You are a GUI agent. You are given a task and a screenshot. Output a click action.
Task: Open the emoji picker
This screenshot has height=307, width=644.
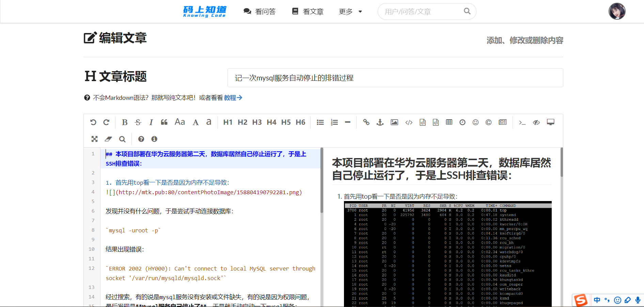click(x=475, y=122)
